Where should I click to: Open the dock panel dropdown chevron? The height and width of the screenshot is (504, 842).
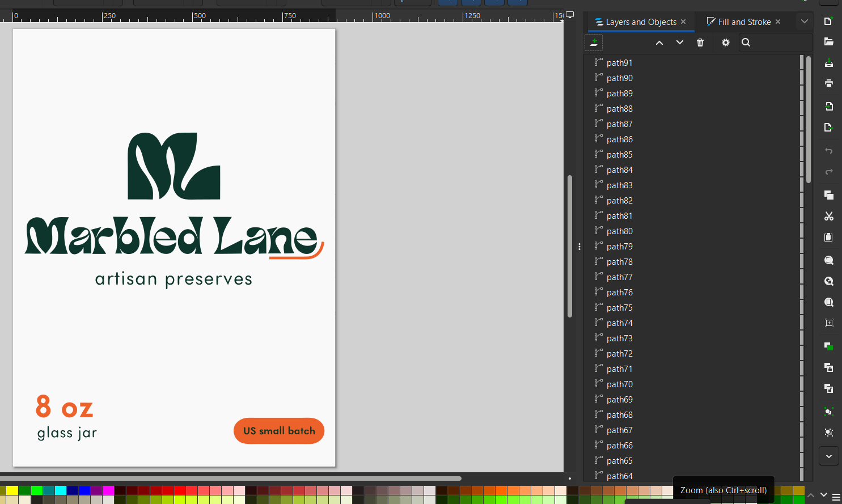coord(804,22)
